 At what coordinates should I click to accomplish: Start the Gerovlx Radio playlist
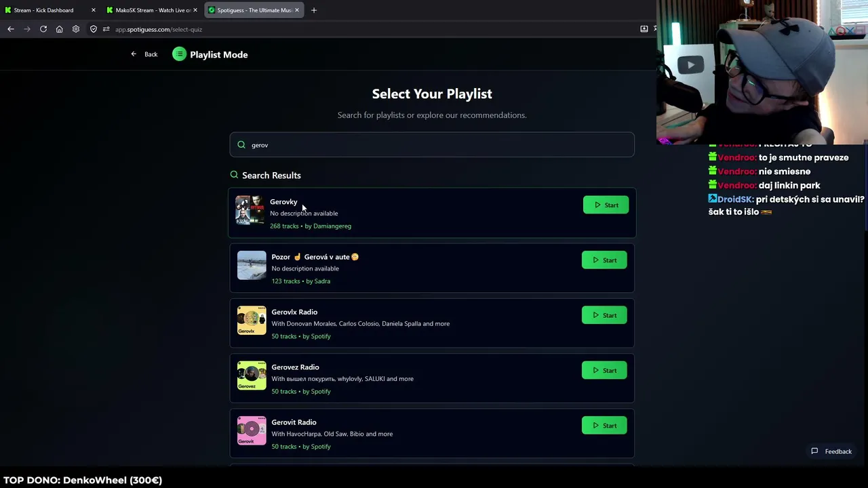pos(604,315)
